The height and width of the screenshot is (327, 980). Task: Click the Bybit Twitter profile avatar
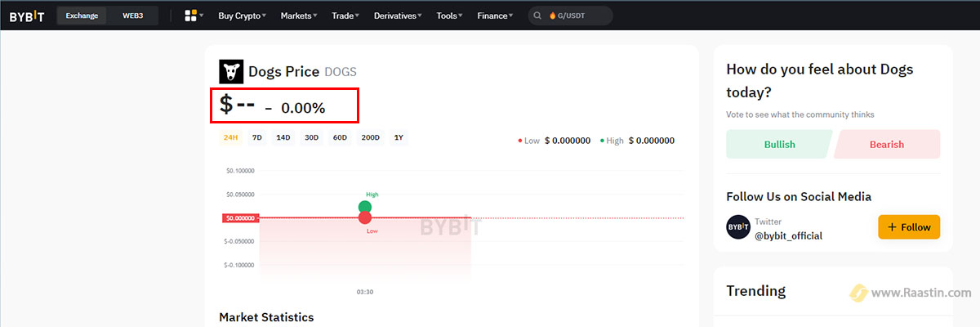(738, 227)
